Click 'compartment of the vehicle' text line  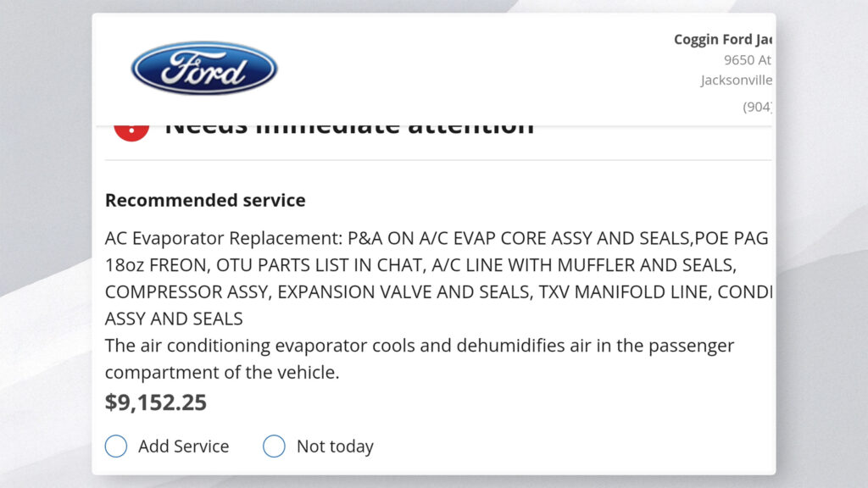pyautogui.click(x=222, y=373)
